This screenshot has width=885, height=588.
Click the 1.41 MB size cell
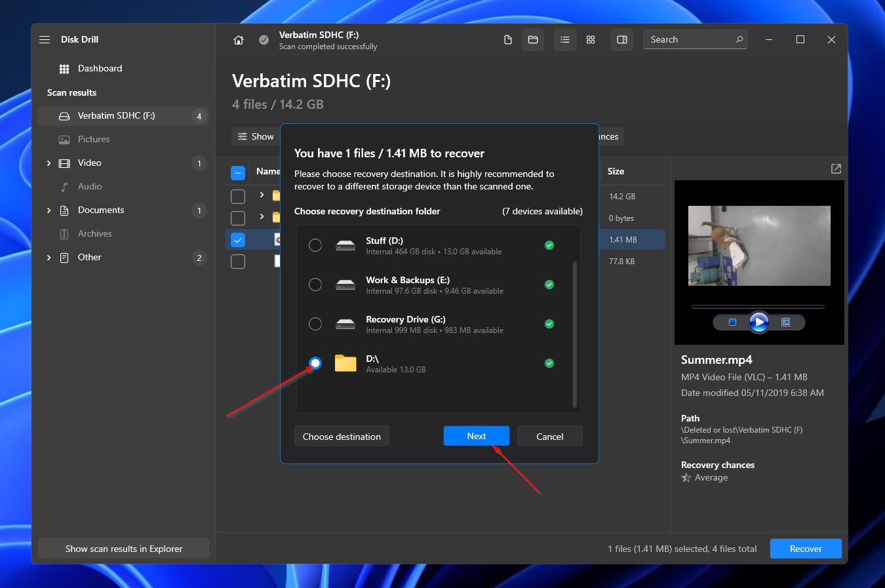pyautogui.click(x=623, y=239)
